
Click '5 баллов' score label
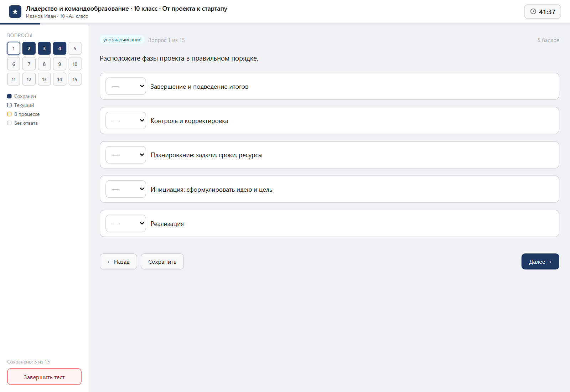[x=548, y=40]
